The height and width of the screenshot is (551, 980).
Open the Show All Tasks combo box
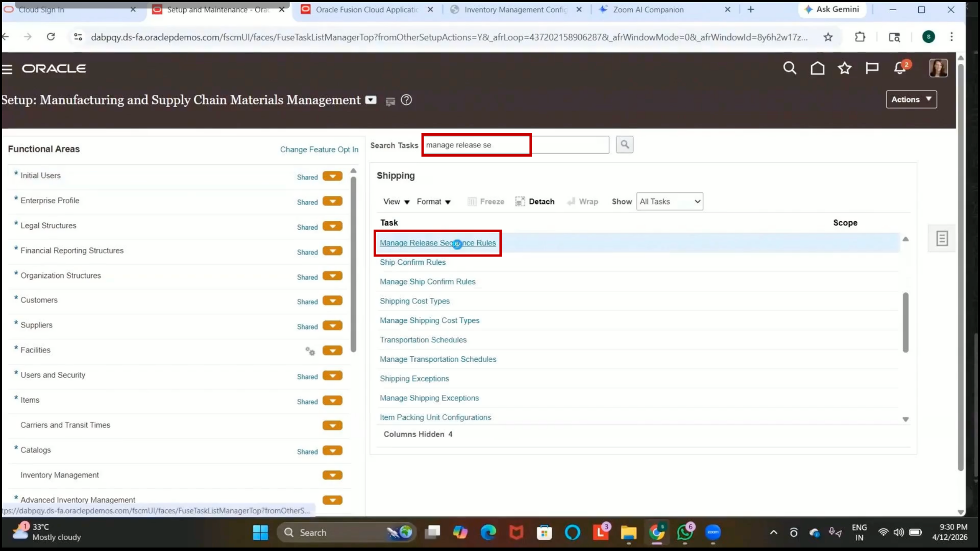click(670, 202)
